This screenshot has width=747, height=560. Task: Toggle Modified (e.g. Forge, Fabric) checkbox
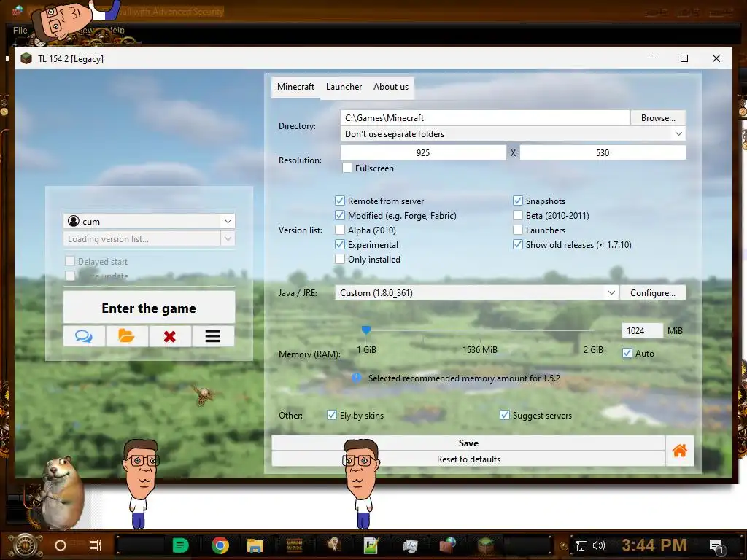tap(340, 215)
